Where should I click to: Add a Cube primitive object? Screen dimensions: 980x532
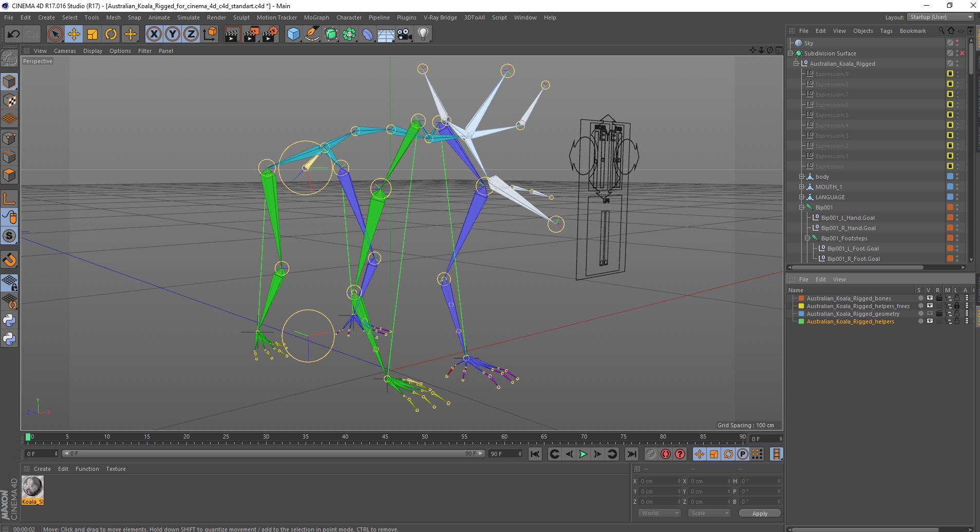(x=293, y=34)
